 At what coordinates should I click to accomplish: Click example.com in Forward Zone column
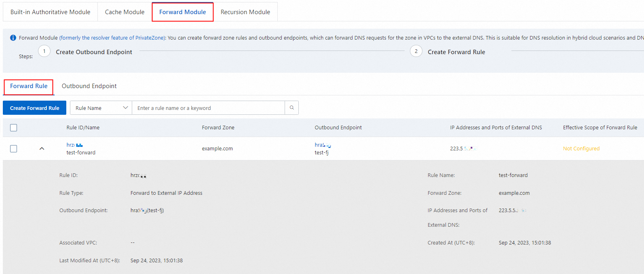(217, 149)
